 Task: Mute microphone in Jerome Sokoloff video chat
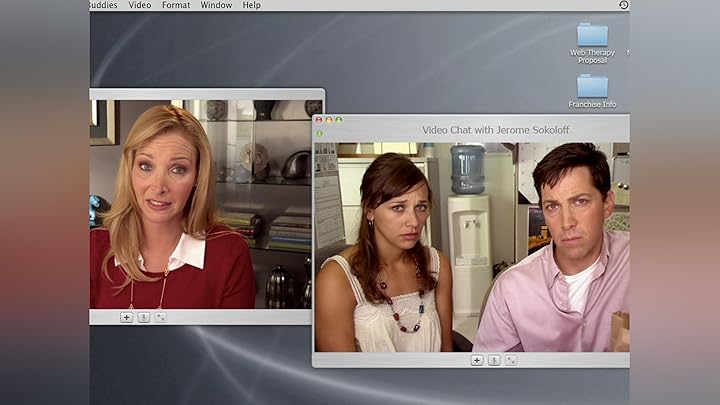point(494,360)
